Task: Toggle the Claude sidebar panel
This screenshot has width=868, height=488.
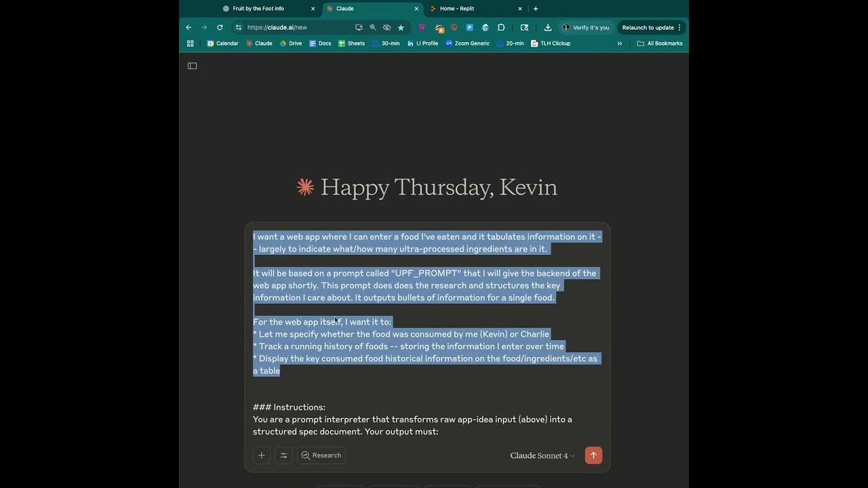Action: 193,66
